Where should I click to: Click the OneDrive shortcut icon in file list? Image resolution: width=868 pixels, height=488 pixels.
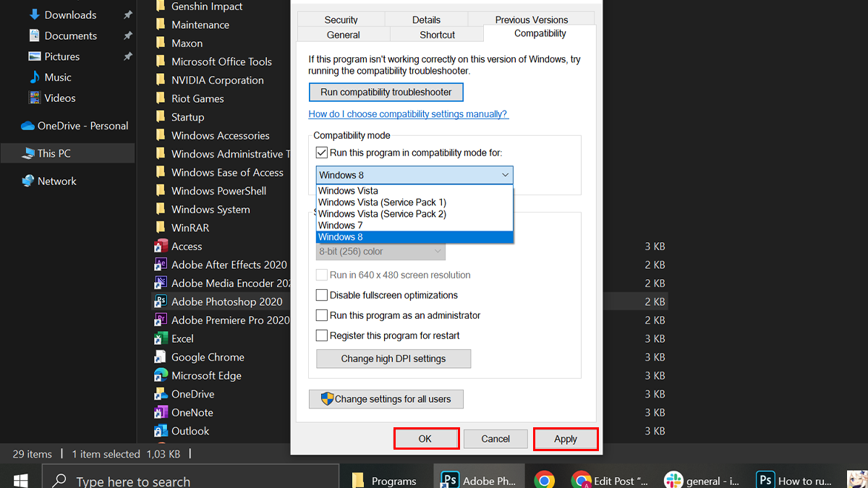[161, 394]
